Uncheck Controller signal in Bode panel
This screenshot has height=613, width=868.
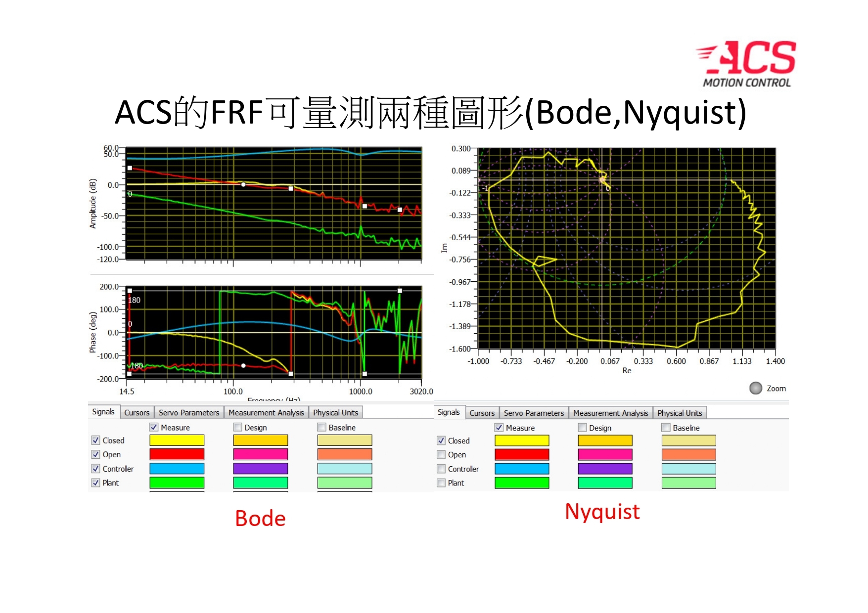[95, 469]
